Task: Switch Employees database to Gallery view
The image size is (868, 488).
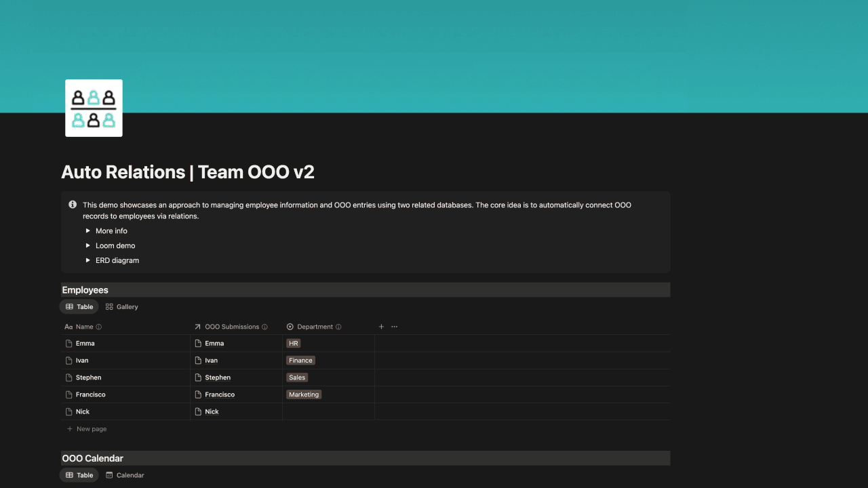Action: click(121, 307)
